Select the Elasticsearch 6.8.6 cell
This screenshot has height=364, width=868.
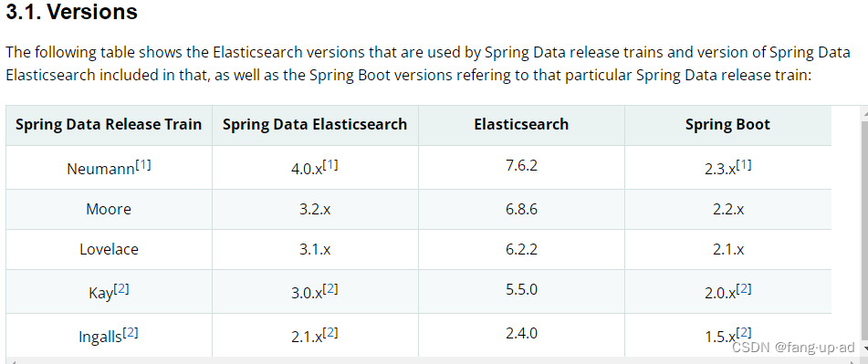(521, 209)
